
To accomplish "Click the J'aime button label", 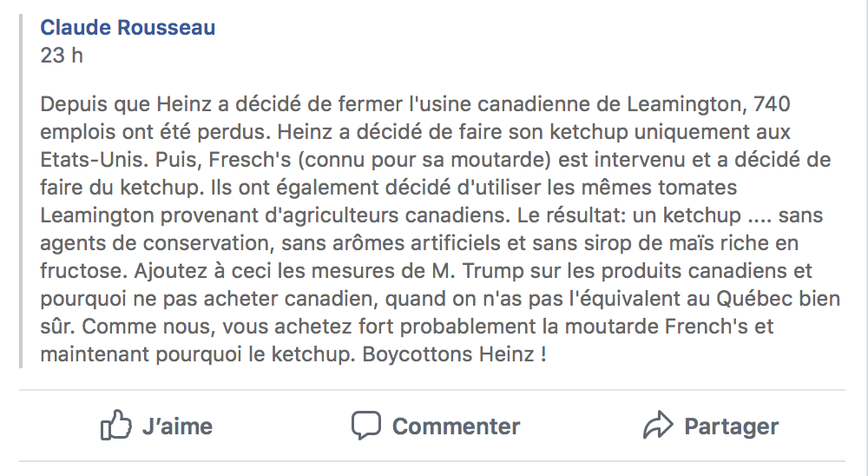I will point(177,426).
